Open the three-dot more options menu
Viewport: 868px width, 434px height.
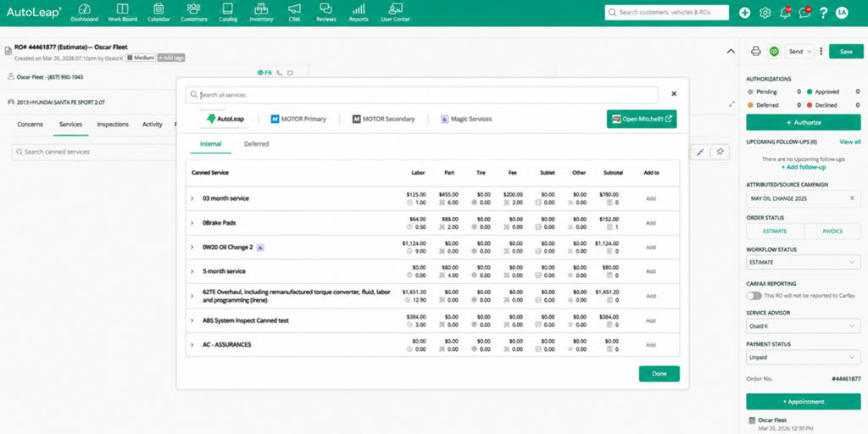coord(821,52)
